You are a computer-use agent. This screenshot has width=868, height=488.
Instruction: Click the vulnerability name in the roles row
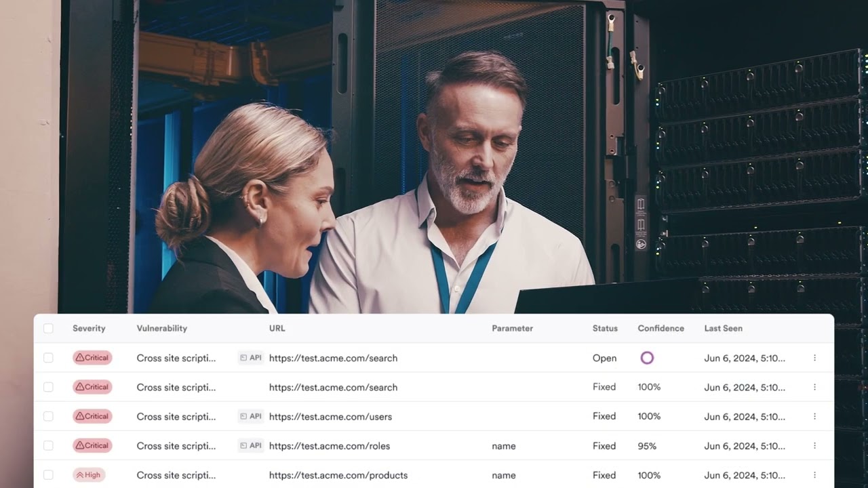pos(176,446)
